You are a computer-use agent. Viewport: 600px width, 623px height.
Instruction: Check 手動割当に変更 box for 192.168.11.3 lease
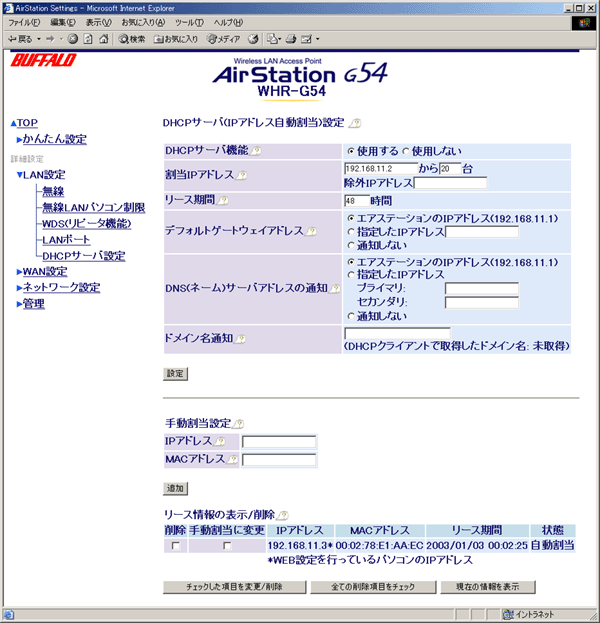[227, 546]
